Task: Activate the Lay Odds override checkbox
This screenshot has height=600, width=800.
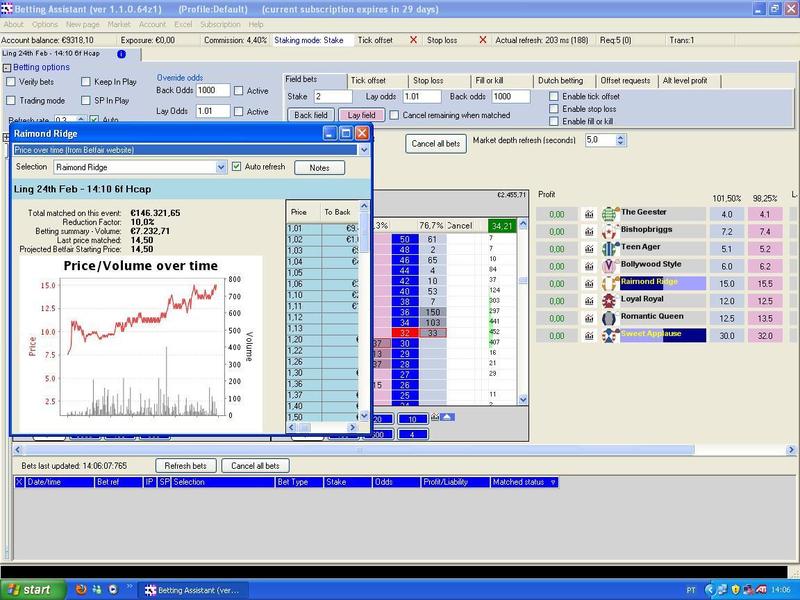Action: tap(238, 111)
